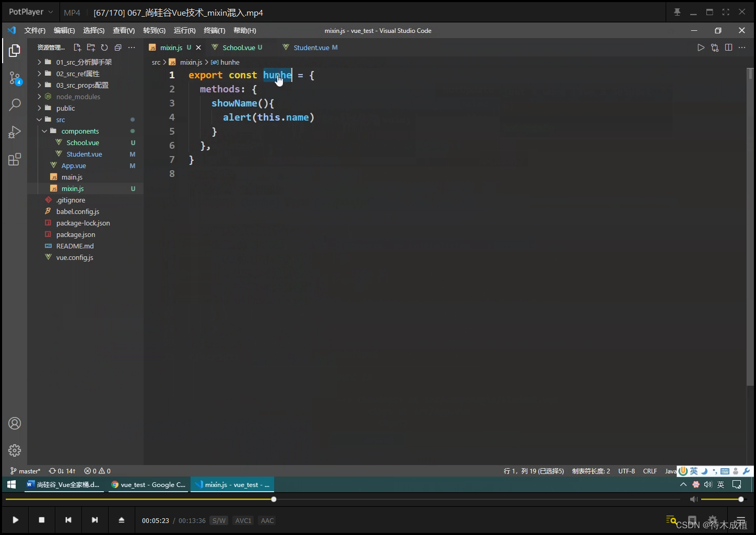Play the video in PotPlayer
This screenshot has height=535, width=756.
pos(15,520)
